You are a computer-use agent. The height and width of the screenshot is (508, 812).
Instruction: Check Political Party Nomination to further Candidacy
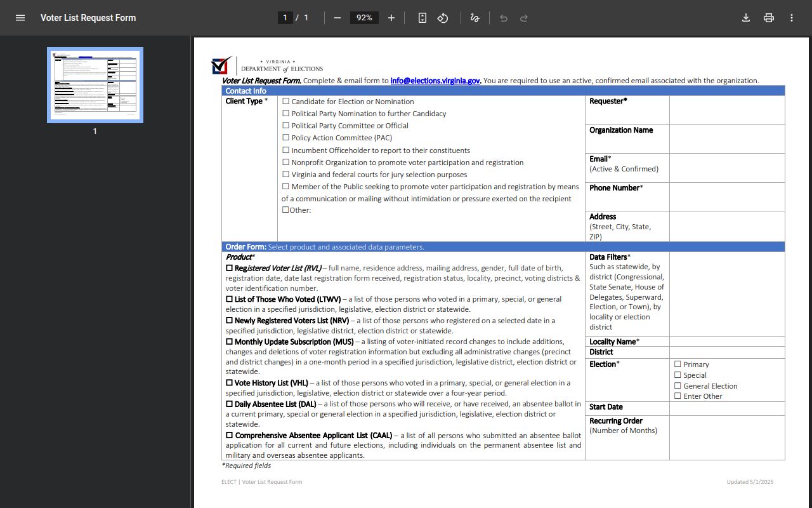286,113
